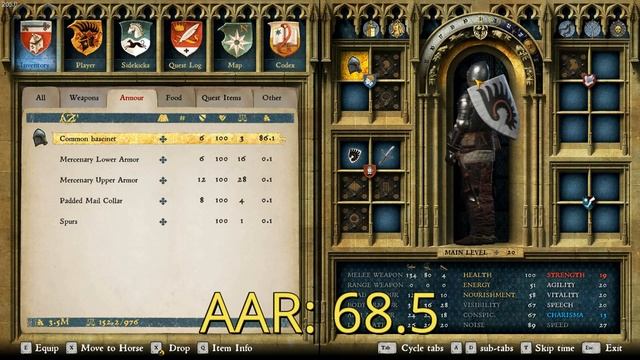Sort by price column icon
Image resolution: width=640 pixels, height=360 pixels.
click(266, 118)
